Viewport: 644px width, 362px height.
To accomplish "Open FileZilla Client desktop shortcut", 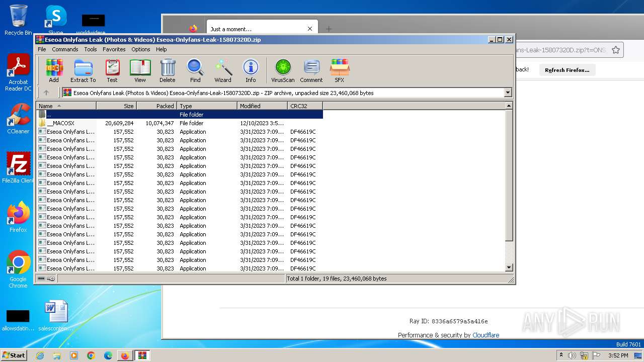I will tap(18, 167).
